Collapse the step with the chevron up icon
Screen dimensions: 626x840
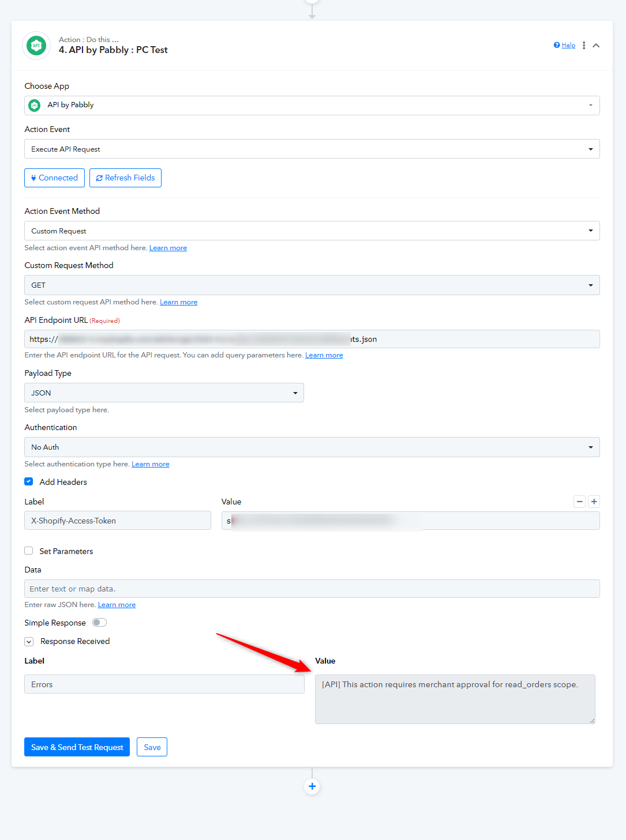[x=596, y=46]
